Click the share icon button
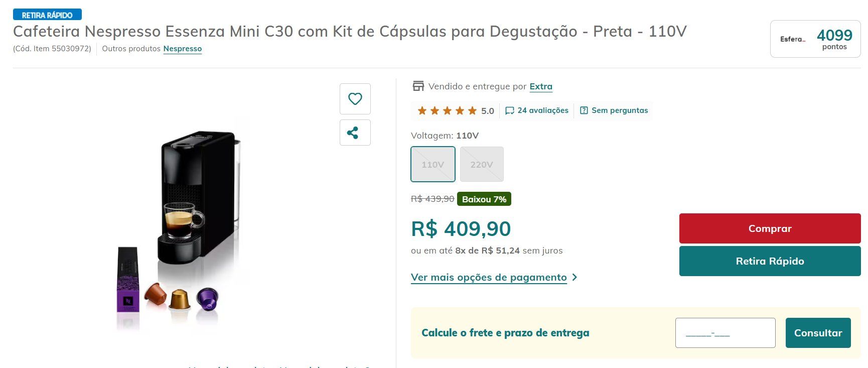Image resolution: width=868 pixels, height=368 pixels. point(355,133)
